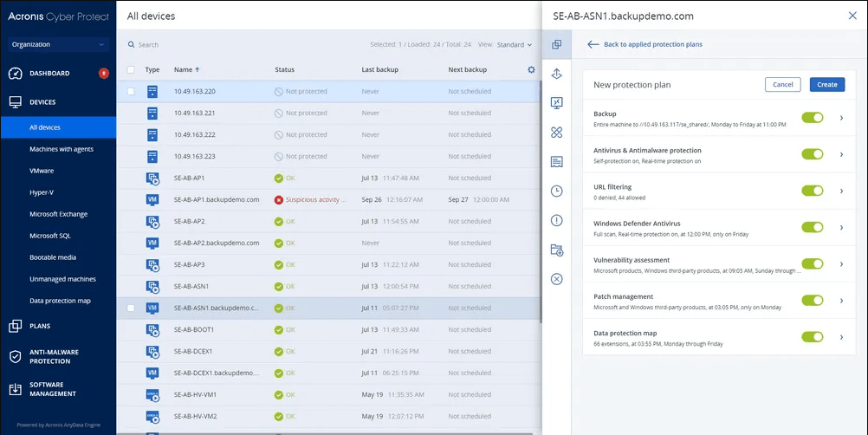Expand the Patch management settings chevron
Viewport: 868px width, 435px height.
pyautogui.click(x=841, y=301)
